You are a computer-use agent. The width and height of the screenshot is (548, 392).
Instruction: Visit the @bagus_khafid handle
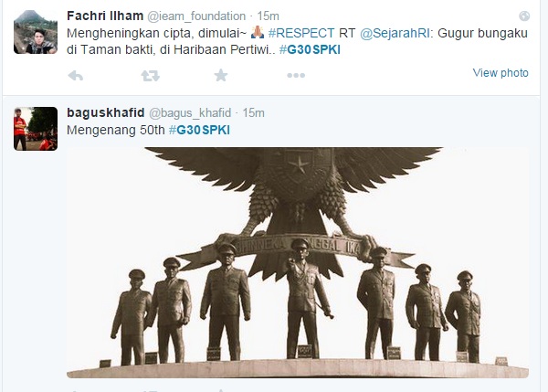click(x=190, y=113)
